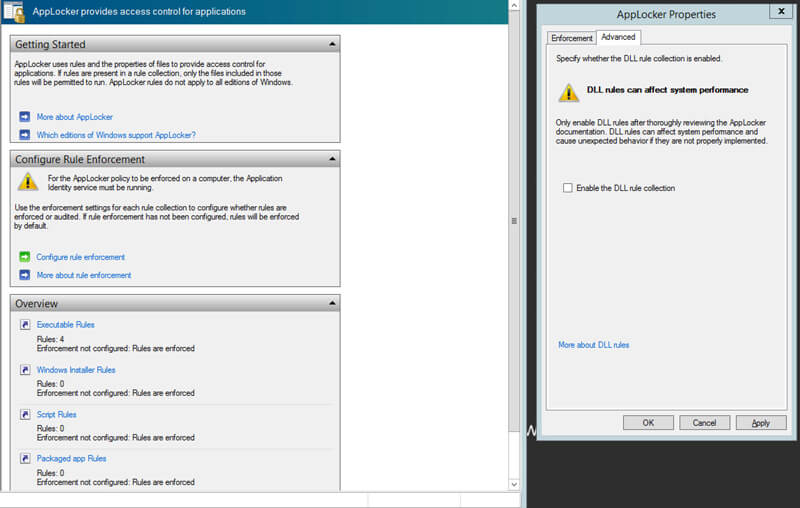Click green arrow icon beside Configure rule enforcement

point(24,257)
